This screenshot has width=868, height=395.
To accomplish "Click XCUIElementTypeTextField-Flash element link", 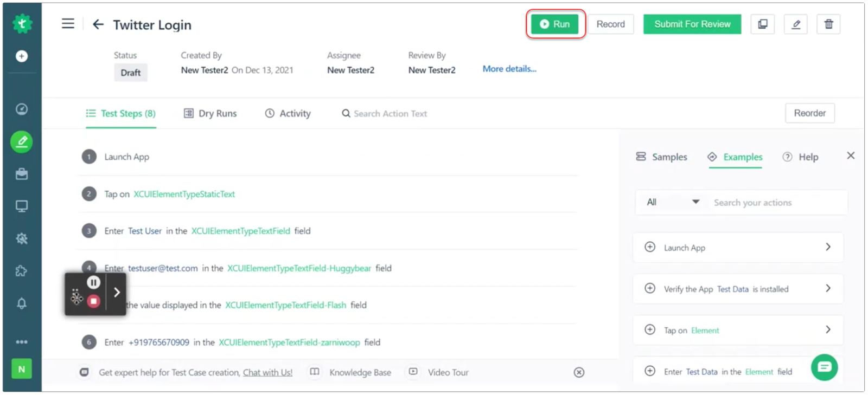I will click(286, 305).
